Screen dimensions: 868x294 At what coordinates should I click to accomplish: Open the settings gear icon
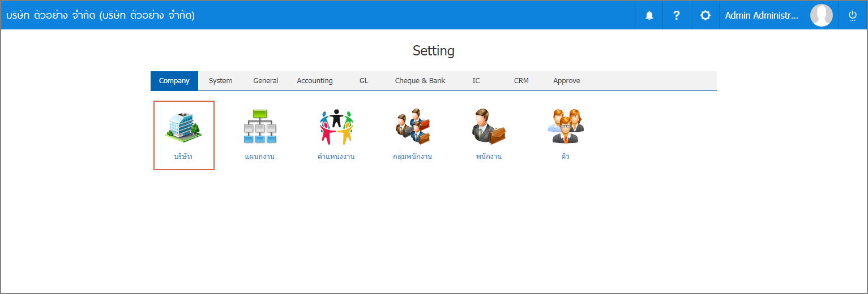tap(705, 15)
